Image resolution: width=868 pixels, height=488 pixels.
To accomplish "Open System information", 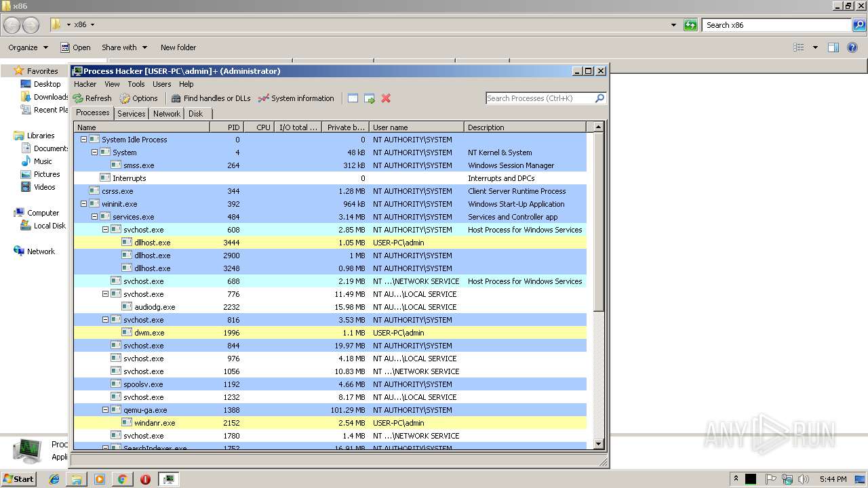I will 296,98.
